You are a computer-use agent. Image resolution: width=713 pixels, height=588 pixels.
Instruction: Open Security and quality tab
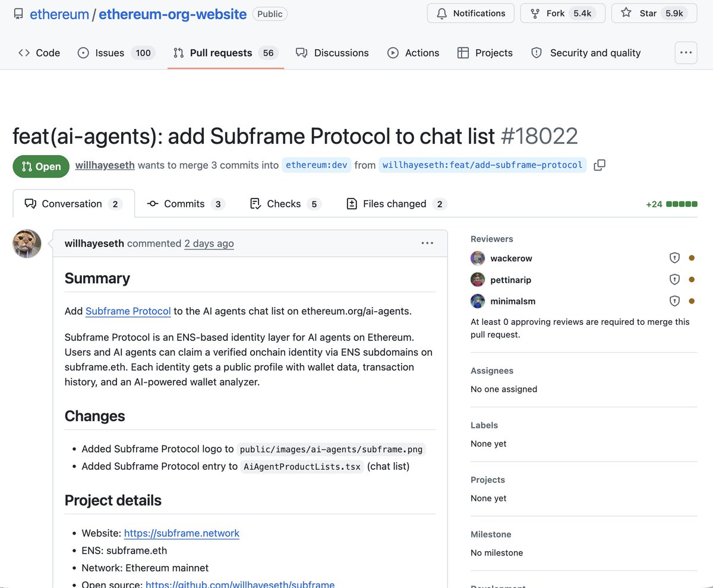pos(586,53)
